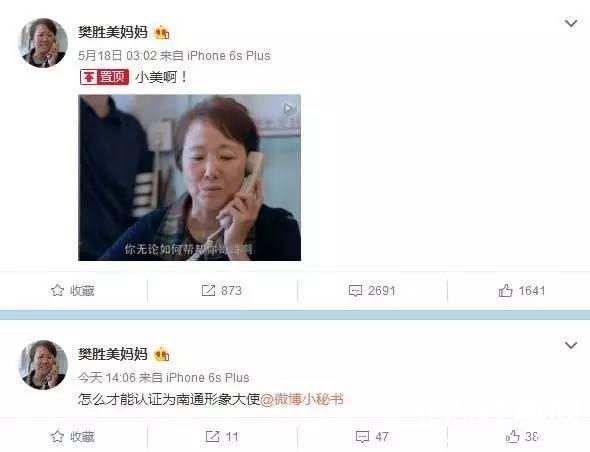
Task: Repost the first post with 873 shares
Action: [222, 291]
